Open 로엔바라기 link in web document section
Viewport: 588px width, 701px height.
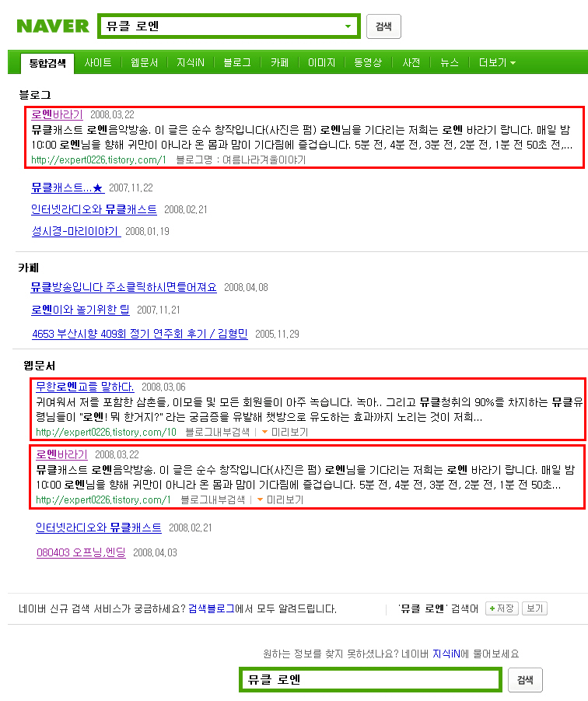point(61,454)
